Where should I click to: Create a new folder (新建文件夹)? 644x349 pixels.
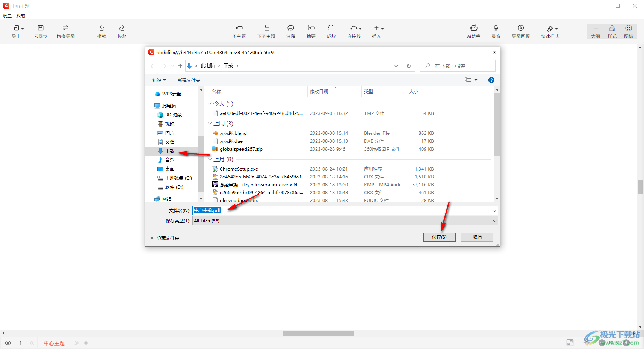(x=189, y=80)
